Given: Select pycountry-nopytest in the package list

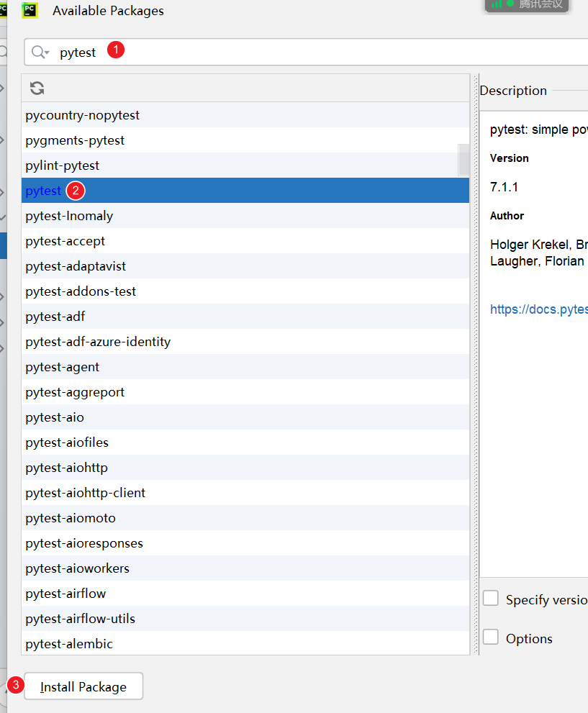Looking at the screenshot, I should click(245, 115).
